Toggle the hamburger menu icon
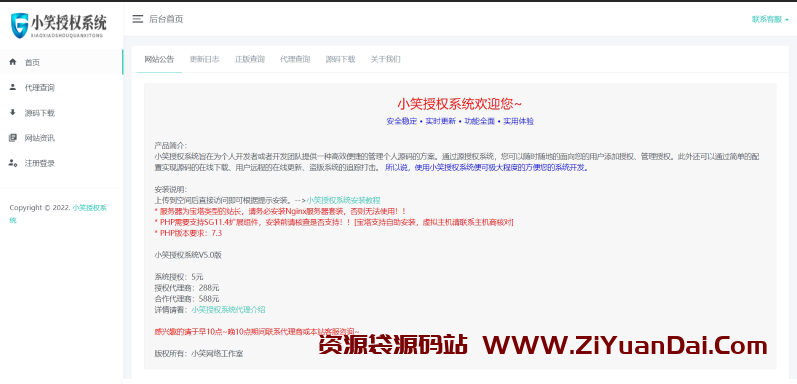 pyautogui.click(x=138, y=19)
